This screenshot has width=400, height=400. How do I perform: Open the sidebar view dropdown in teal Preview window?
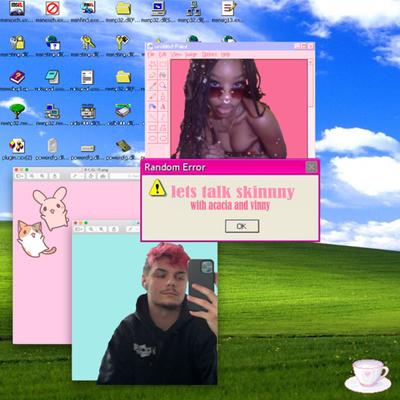click(x=79, y=229)
